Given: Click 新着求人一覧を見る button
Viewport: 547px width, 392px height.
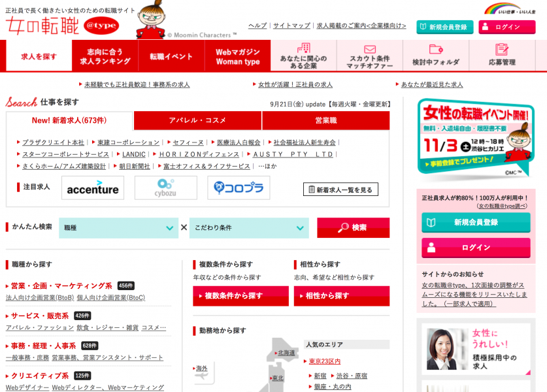Looking at the screenshot, I should click(340, 189).
